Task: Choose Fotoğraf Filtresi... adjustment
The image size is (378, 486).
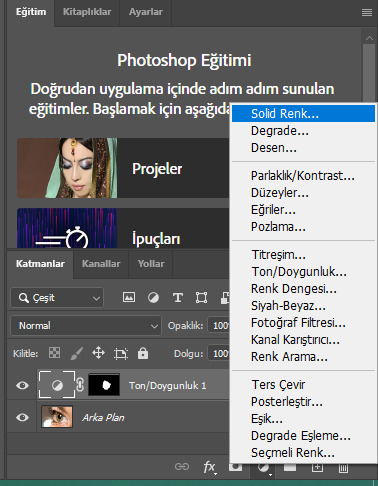Action: point(303,323)
